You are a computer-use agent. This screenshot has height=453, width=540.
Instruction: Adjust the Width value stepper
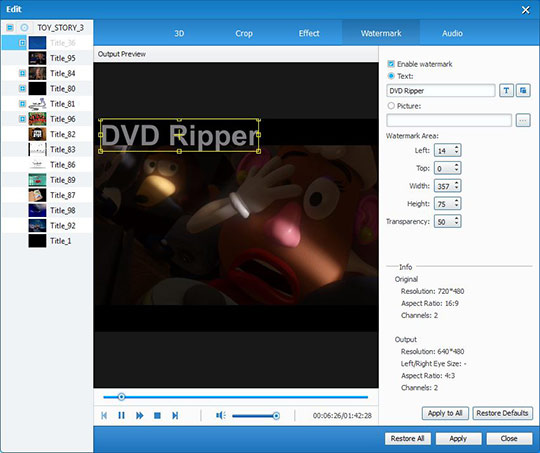pos(457,186)
